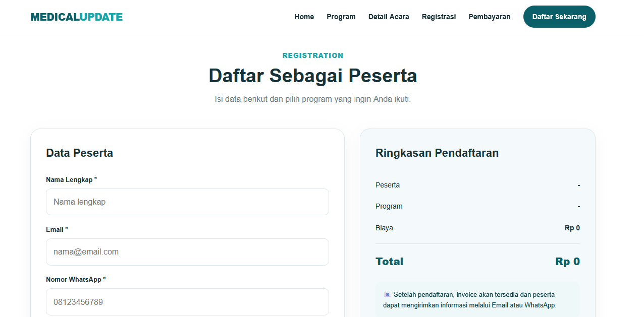
Task: Open the Pembayaran nav link
Action: (x=490, y=17)
